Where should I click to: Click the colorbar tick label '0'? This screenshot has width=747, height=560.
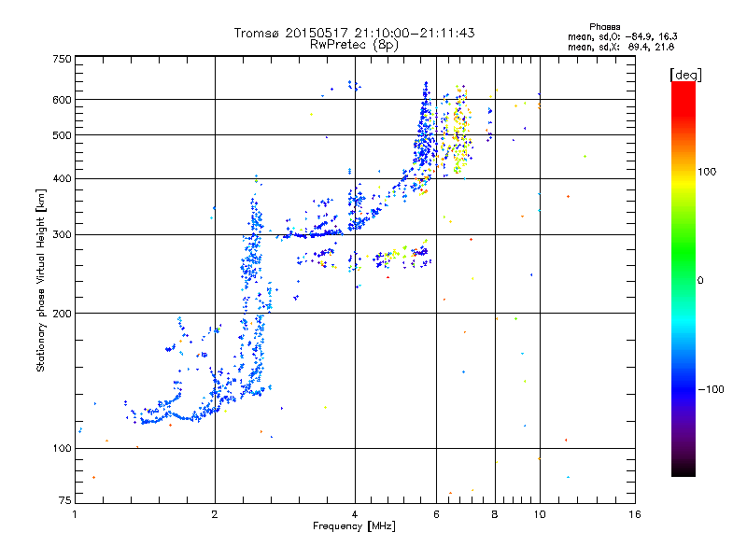tap(700, 281)
